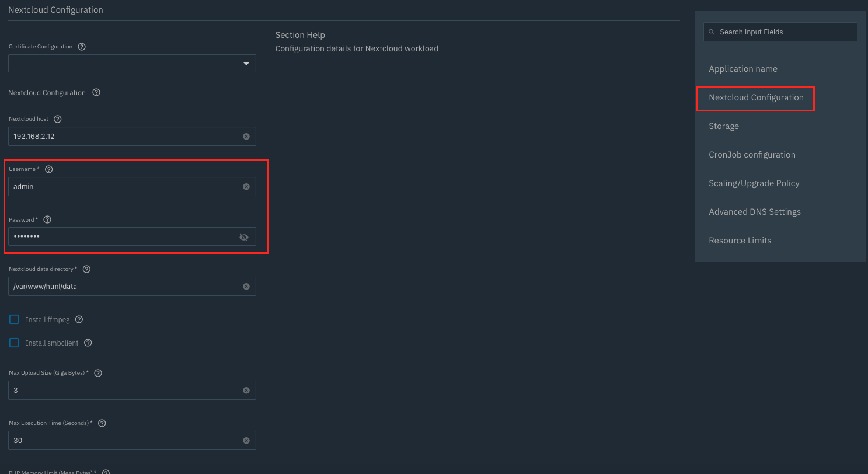Enable the Install smbclient checkbox

14,343
